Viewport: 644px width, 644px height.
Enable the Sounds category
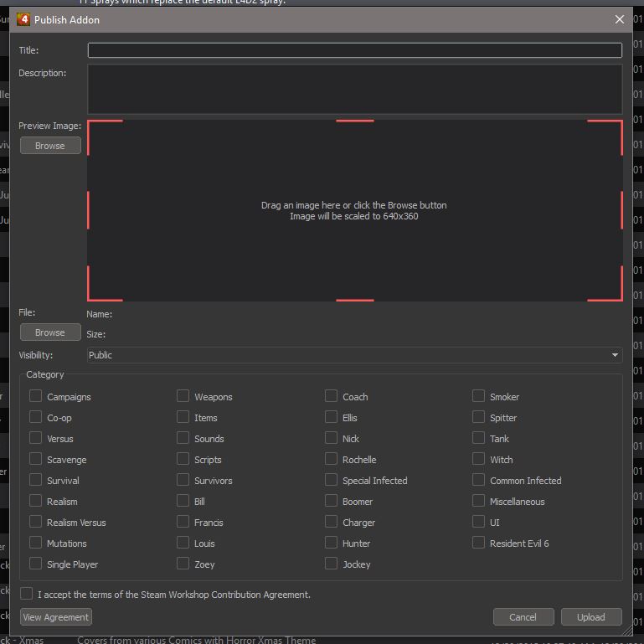click(x=183, y=438)
